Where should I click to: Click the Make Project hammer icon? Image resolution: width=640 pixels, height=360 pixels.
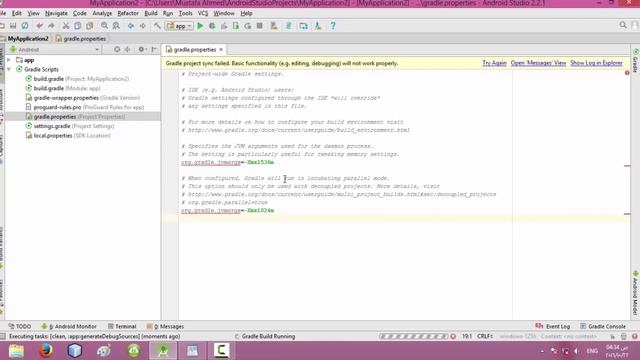(157, 26)
